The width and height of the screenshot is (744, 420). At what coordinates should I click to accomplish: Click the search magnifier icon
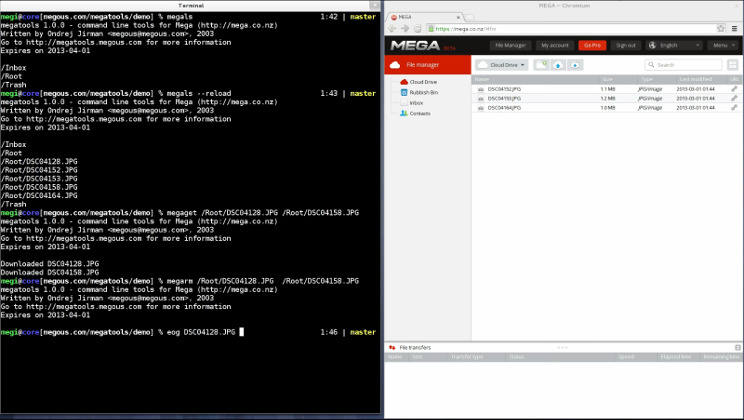tap(651, 65)
